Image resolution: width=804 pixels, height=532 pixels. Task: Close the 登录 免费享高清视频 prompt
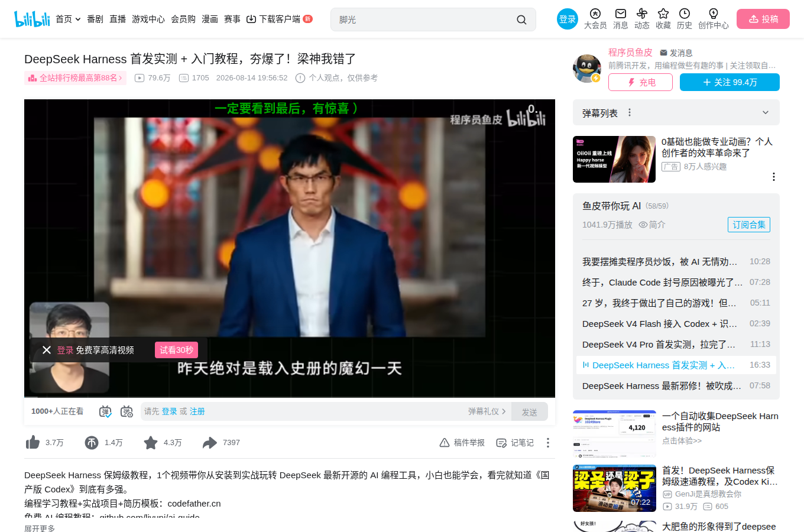tap(47, 350)
